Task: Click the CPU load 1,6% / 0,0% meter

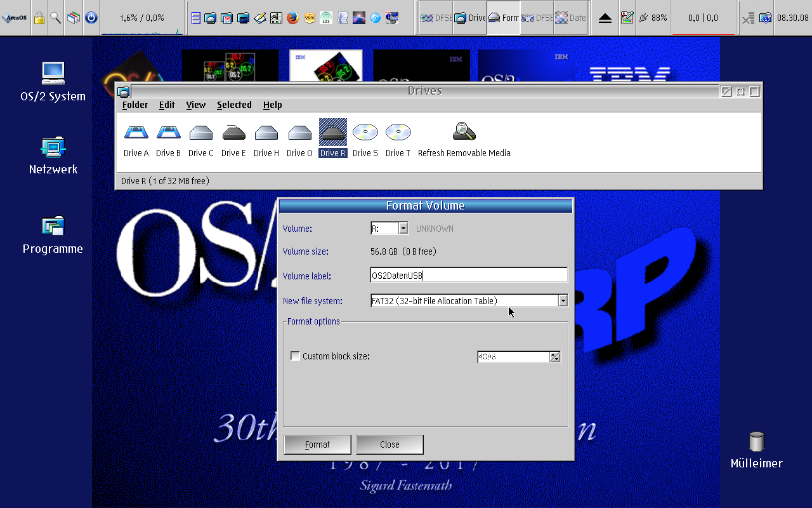Action: click(x=142, y=18)
